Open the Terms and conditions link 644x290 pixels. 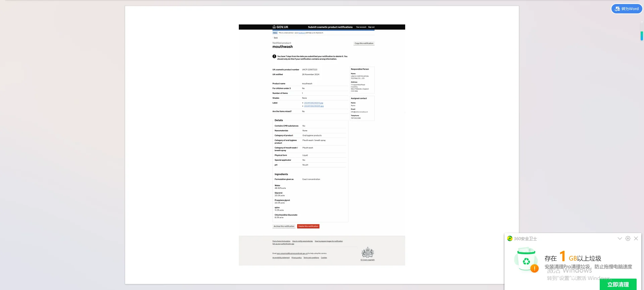[311, 258]
